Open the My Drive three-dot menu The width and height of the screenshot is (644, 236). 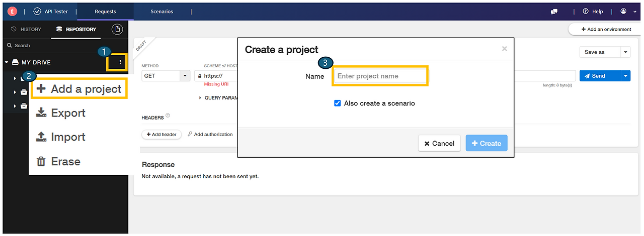point(120,62)
